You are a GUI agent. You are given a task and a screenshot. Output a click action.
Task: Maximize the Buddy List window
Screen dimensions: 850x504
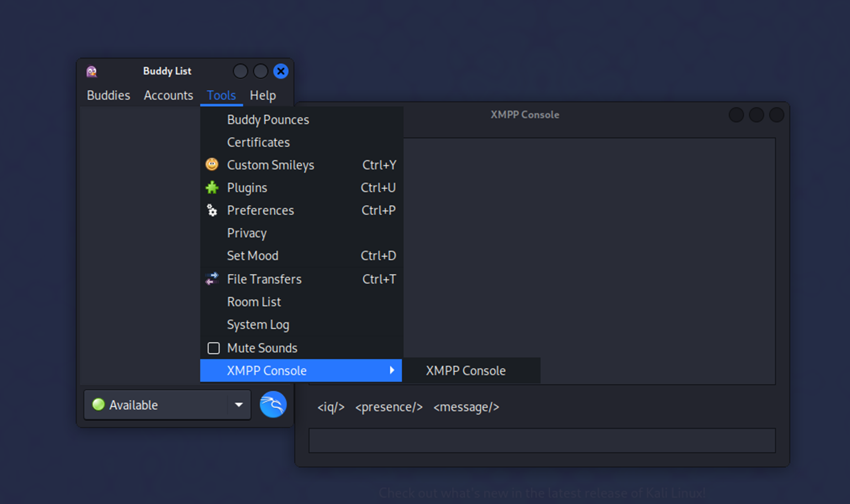click(x=260, y=71)
